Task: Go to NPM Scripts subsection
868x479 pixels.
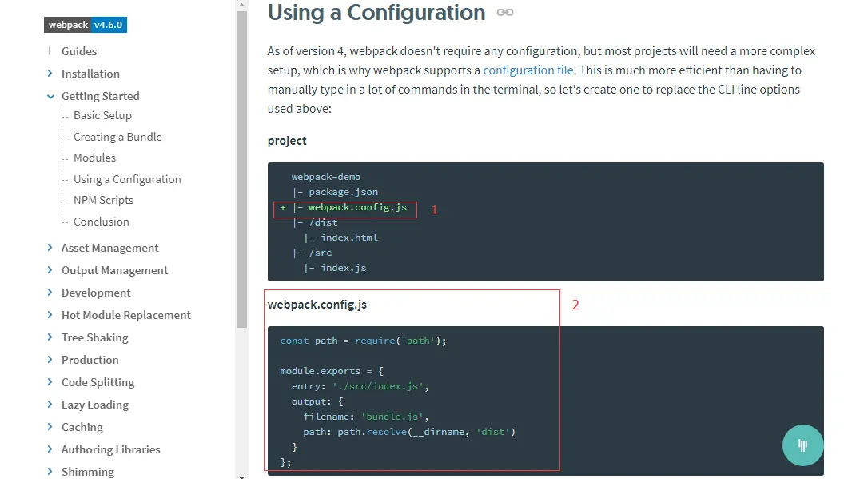Action: (x=104, y=200)
